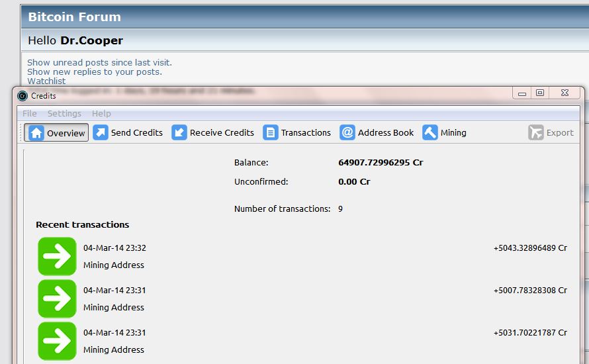Open the Mining view

453,132
